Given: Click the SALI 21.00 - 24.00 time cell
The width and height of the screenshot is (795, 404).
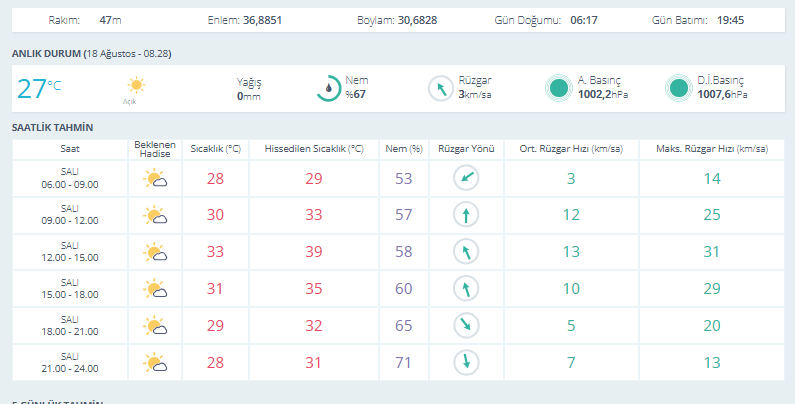Looking at the screenshot, I should click(x=70, y=362).
